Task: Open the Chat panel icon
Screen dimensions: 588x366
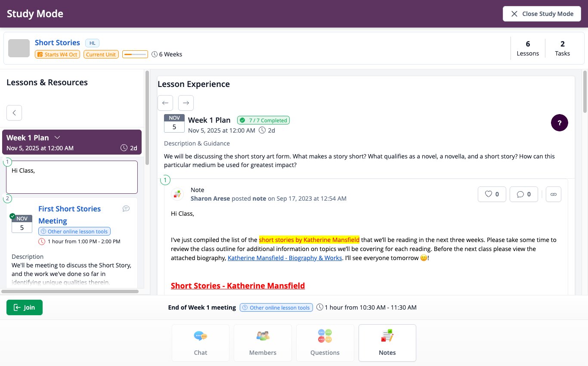Action: click(201, 336)
